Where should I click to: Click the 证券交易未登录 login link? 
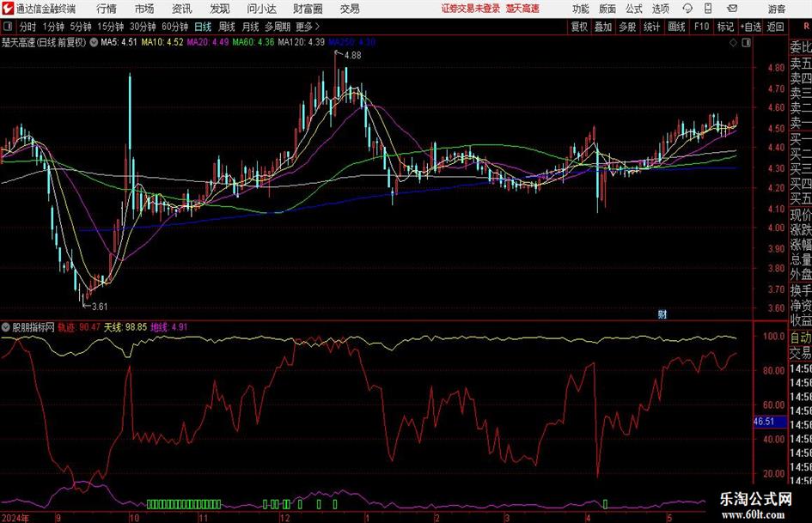[x=471, y=9]
